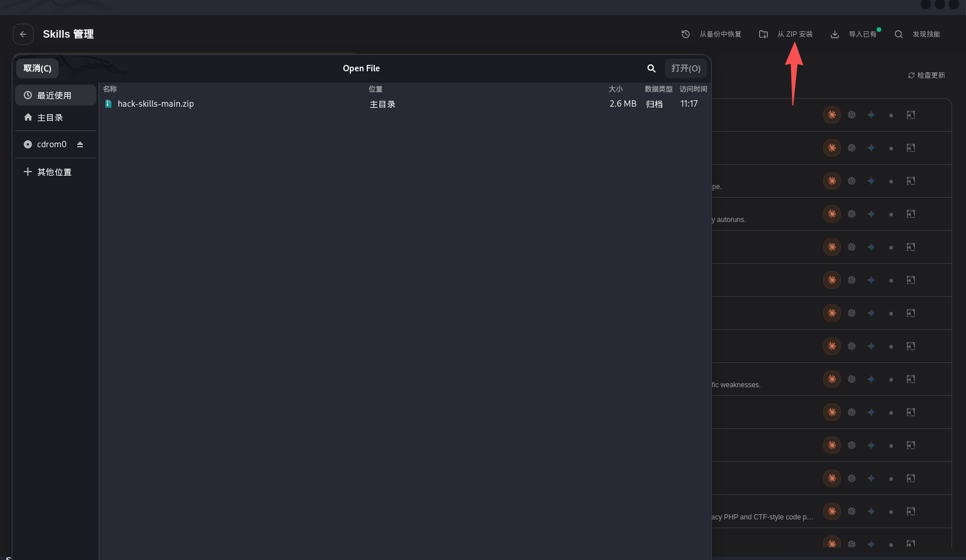Select 最近使用 in the dialog sidebar
The height and width of the screenshot is (560, 966).
pyautogui.click(x=56, y=95)
